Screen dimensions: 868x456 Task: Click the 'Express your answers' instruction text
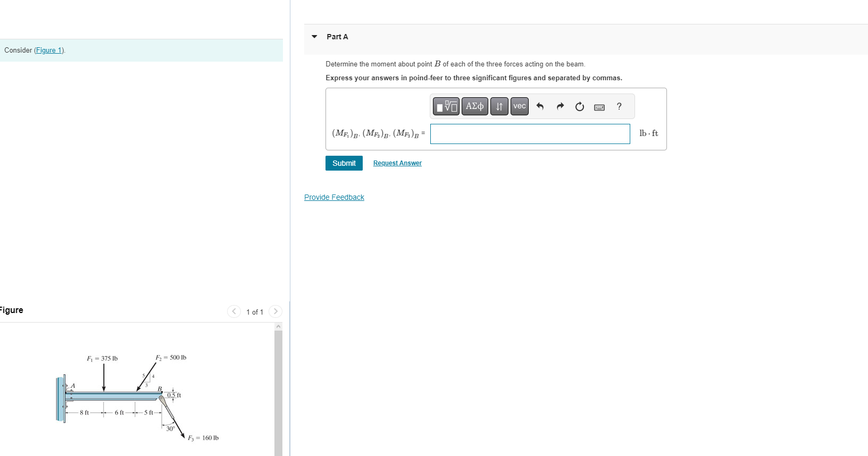click(x=474, y=78)
